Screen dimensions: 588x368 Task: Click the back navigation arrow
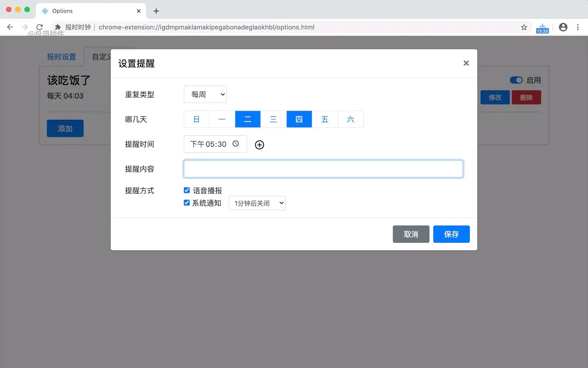point(10,27)
